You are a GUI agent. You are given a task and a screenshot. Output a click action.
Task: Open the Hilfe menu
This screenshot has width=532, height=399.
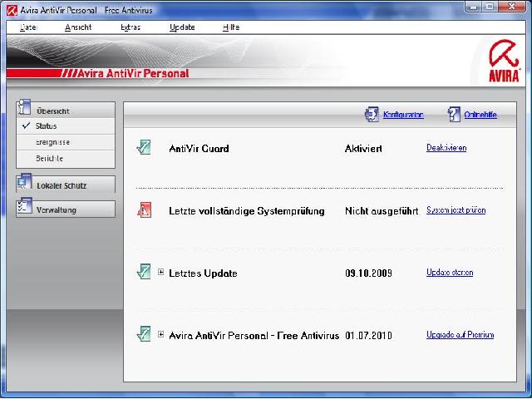(x=231, y=27)
